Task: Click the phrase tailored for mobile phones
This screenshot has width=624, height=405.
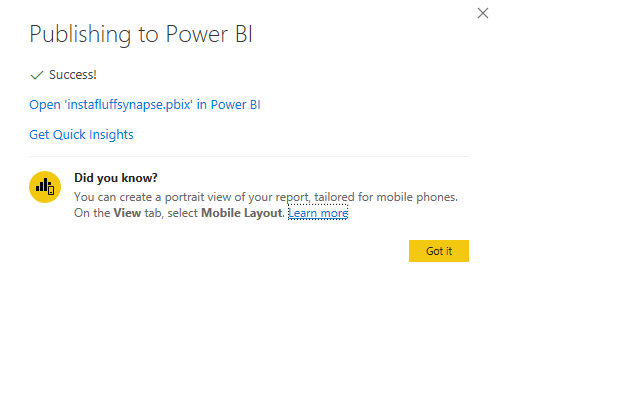Action: point(386,197)
